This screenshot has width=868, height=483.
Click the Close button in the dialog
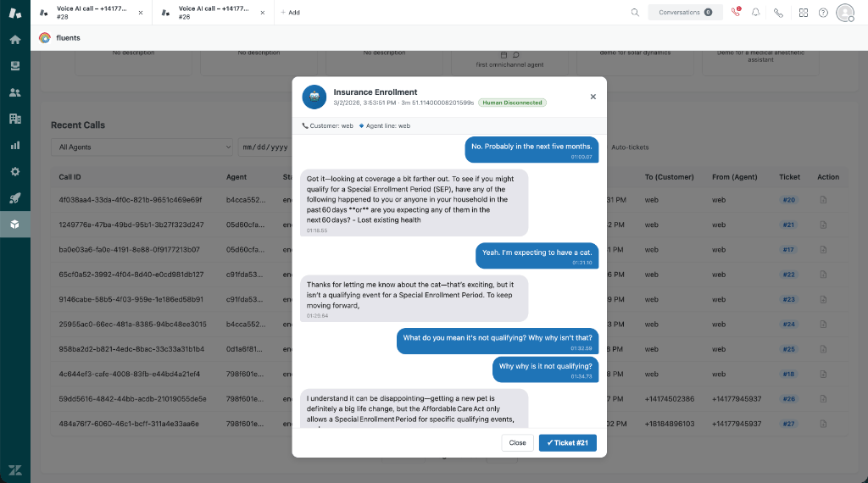(518, 442)
